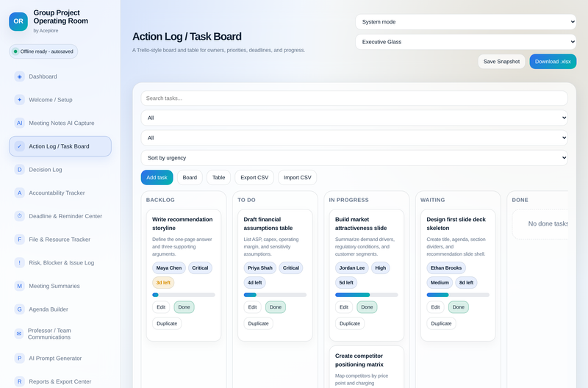
Task: Open Deadline & Reminder Center
Action: (x=60, y=216)
